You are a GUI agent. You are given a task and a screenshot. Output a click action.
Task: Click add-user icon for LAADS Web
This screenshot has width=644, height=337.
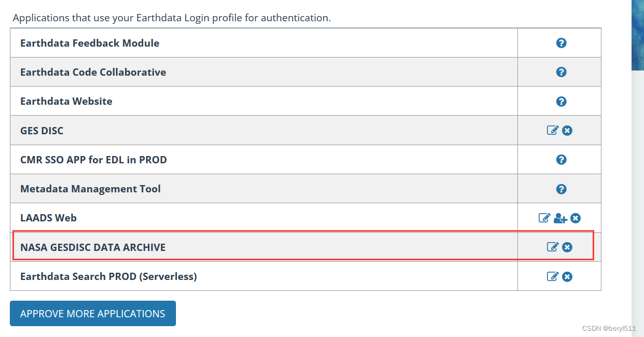tap(560, 218)
